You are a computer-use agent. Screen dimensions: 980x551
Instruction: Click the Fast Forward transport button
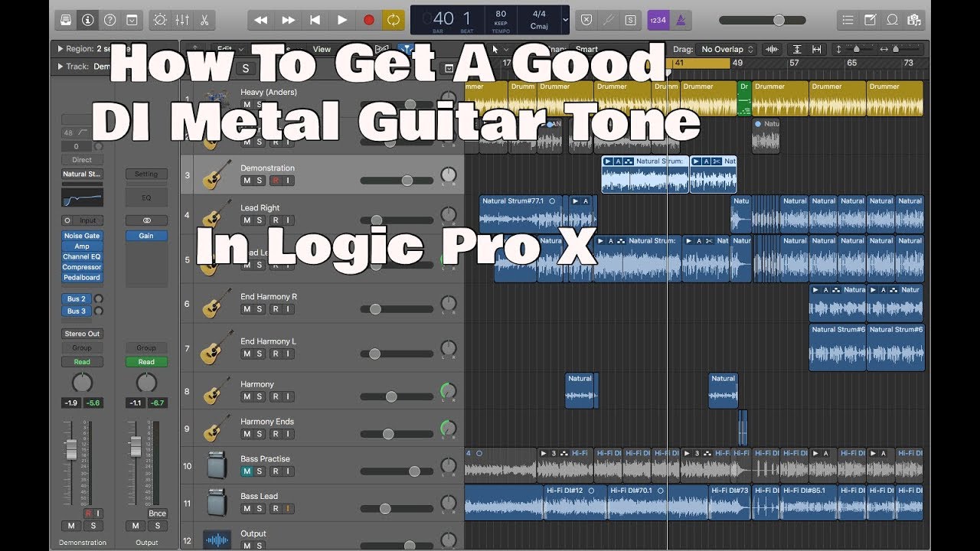pyautogui.click(x=288, y=20)
